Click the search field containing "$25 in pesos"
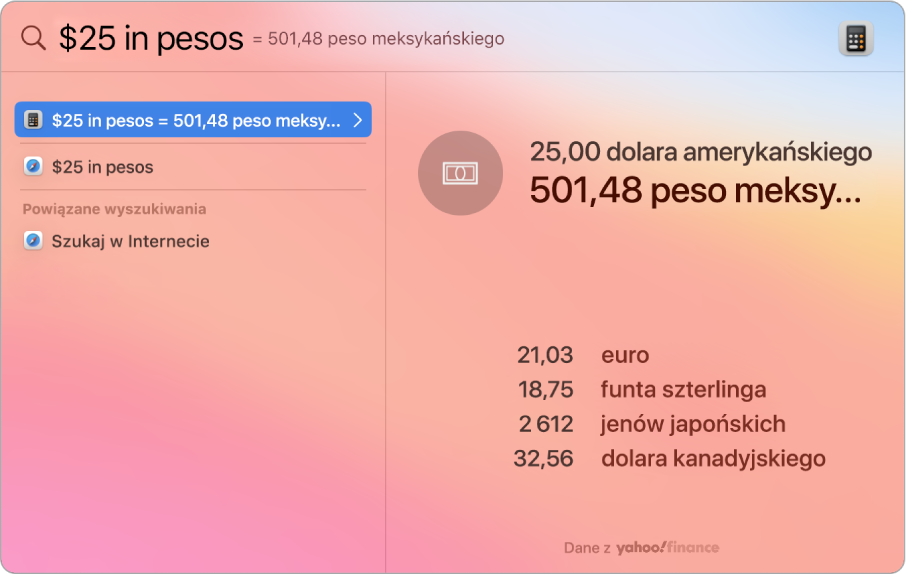 (151, 38)
